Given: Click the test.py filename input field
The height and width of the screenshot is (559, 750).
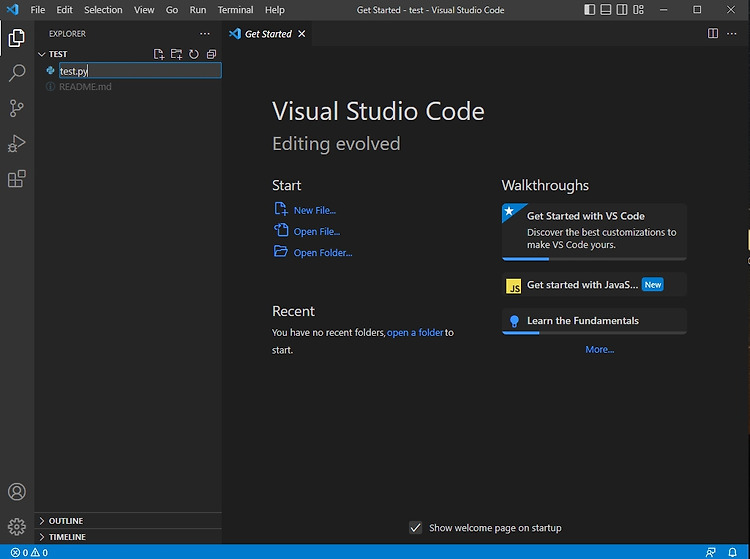Looking at the screenshot, I should 140,71.
